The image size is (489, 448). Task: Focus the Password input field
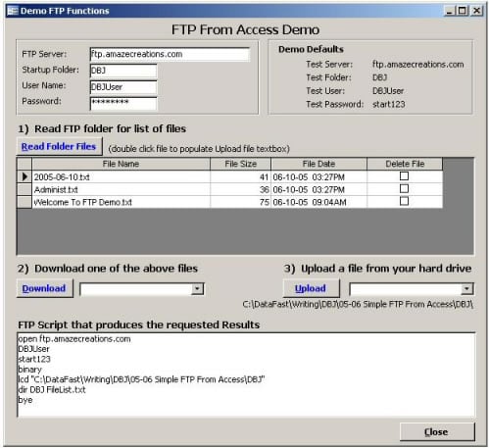(x=123, y=103)
